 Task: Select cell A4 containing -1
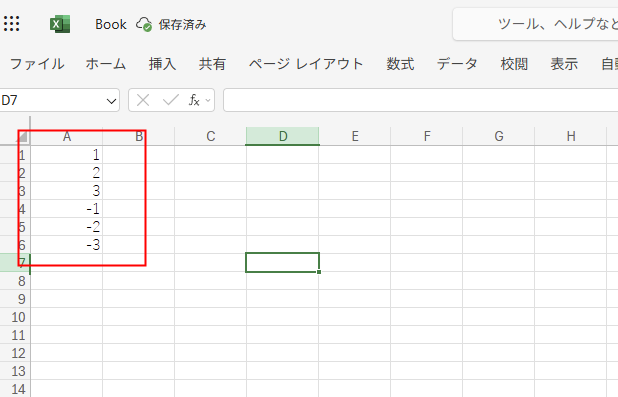67,209
